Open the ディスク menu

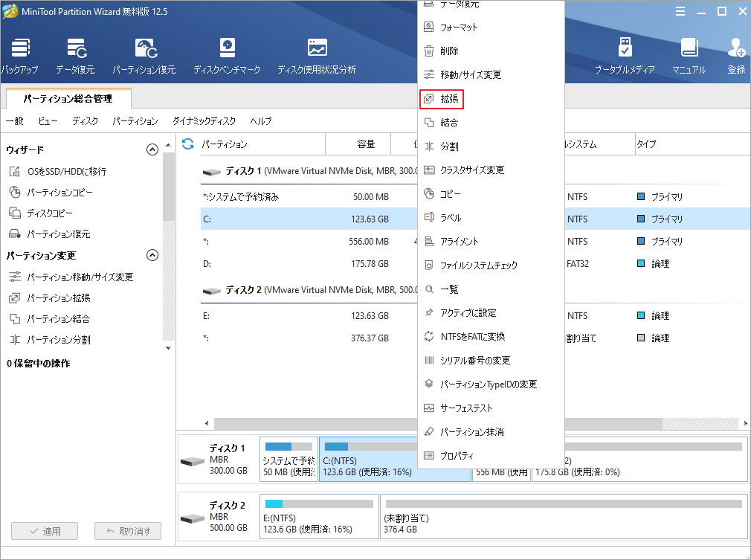click(x=86, y=121)
